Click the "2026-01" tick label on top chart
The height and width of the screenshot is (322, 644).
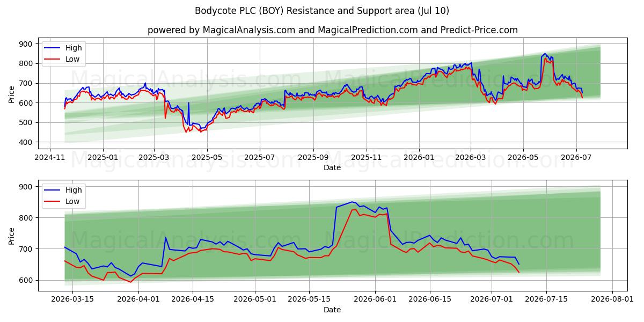pyautogui.click(x=419, y=157)
